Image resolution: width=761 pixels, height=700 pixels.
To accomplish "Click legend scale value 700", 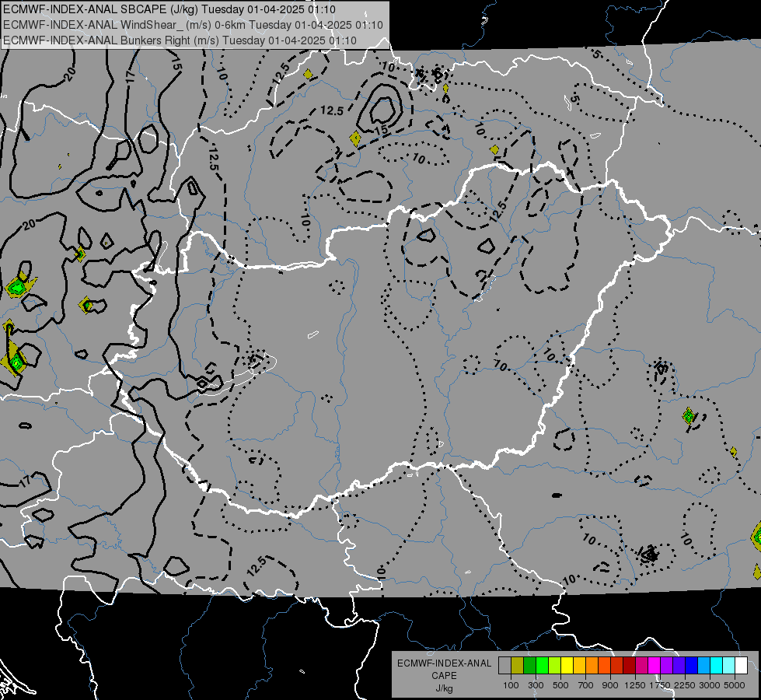I will tap(586, 685).
